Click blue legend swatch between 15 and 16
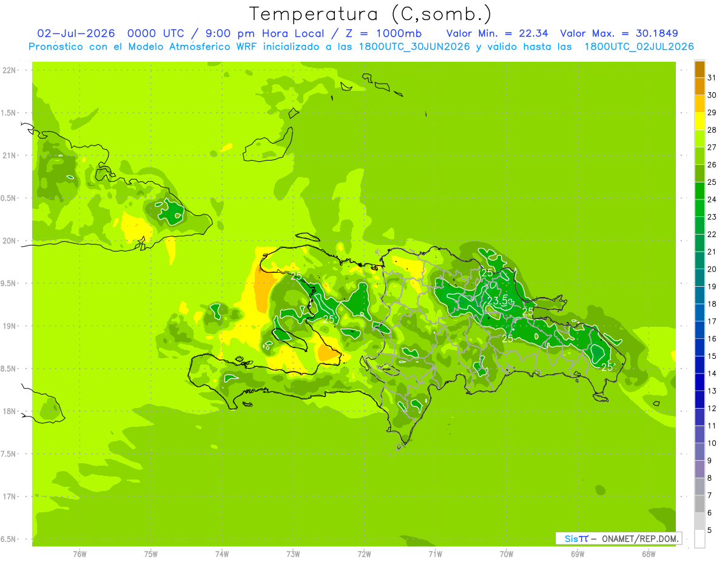 pos(699,347)
